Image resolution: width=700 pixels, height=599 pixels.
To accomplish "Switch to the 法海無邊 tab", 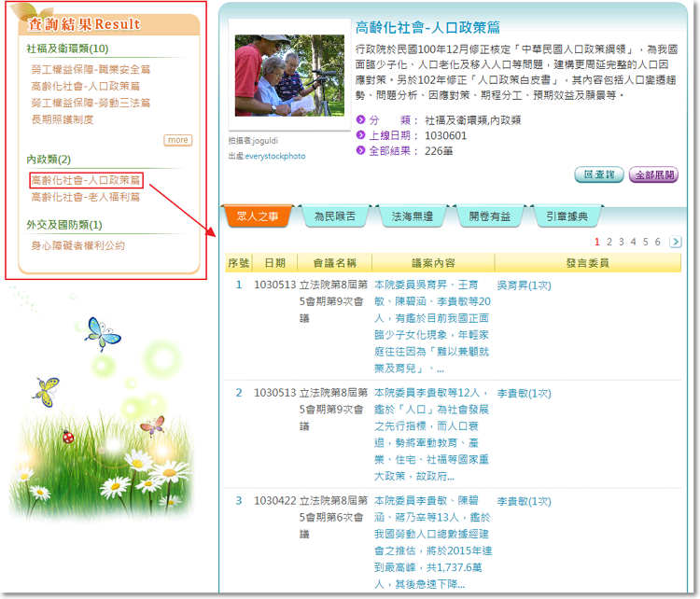I will pyautogui.click(x=412, y=216).
